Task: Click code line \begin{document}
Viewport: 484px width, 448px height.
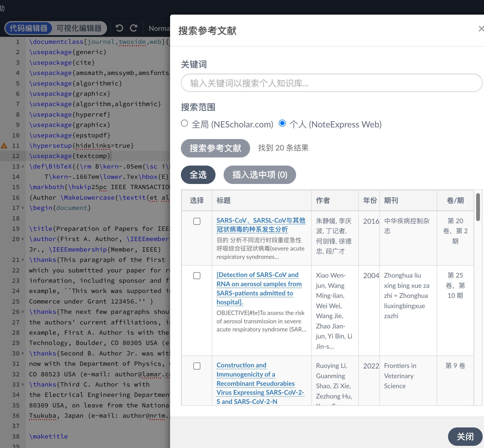Action: (x=60, y=208)
